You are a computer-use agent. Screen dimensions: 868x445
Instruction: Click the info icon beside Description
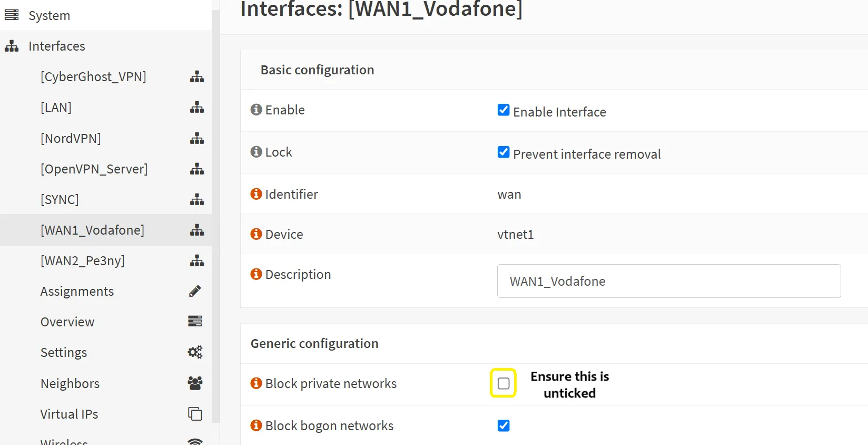[257, 274]
